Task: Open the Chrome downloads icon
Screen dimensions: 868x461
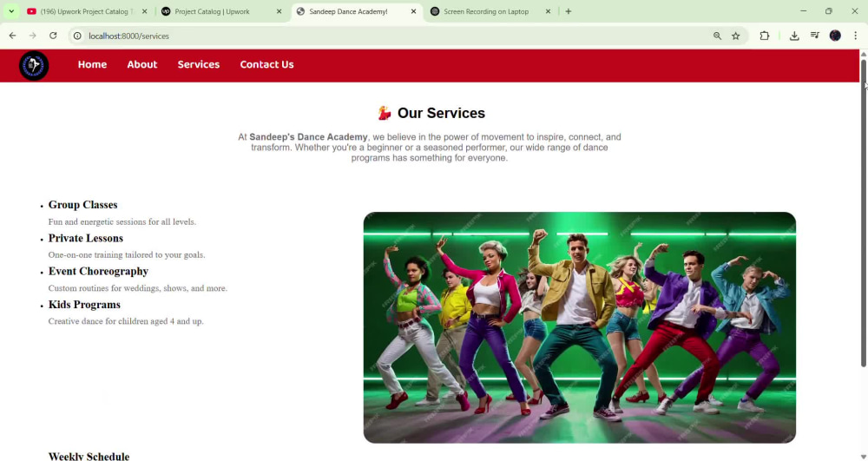Action: [794, 36]
